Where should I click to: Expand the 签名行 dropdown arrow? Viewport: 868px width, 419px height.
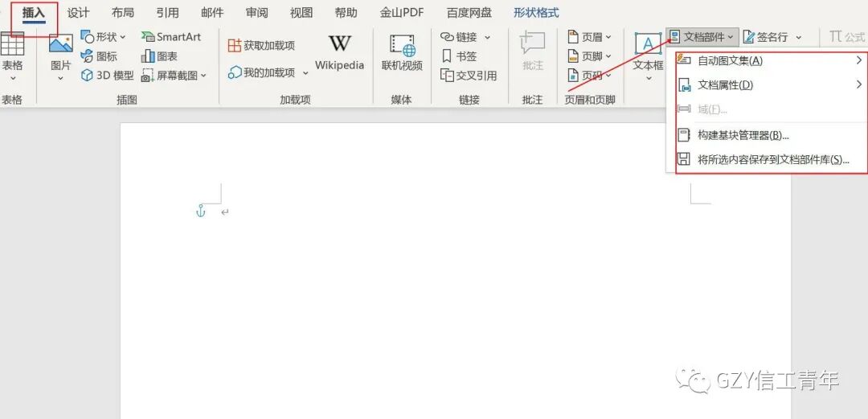pyautogui.click(x=798, y=37)
